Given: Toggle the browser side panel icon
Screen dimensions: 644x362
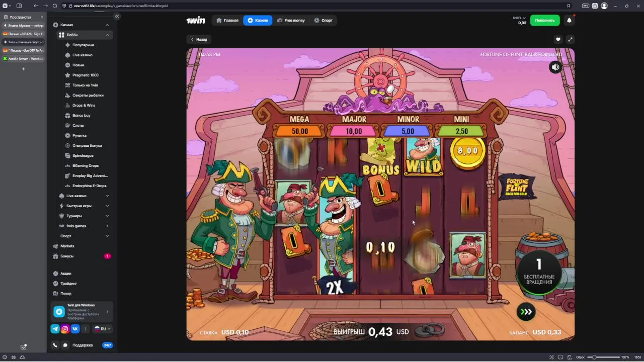Looking at the screenshot, I should [19, 6].
